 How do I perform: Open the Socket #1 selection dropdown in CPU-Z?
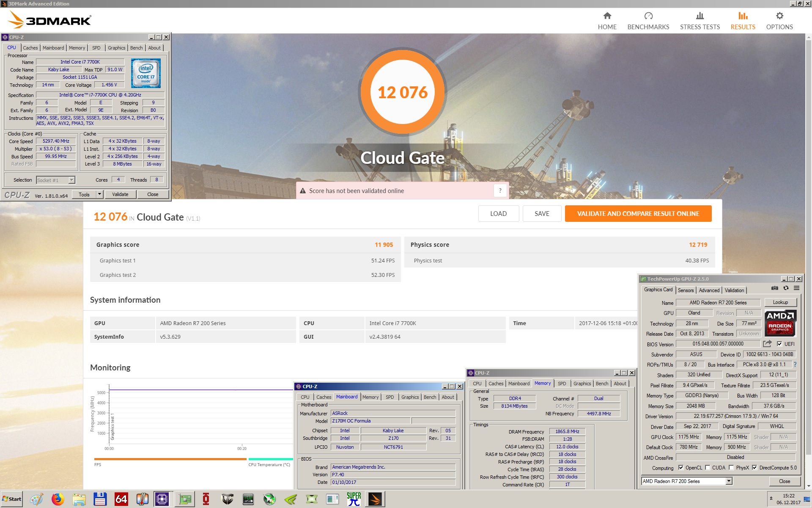pyautogui.click(x=71, y=180)
